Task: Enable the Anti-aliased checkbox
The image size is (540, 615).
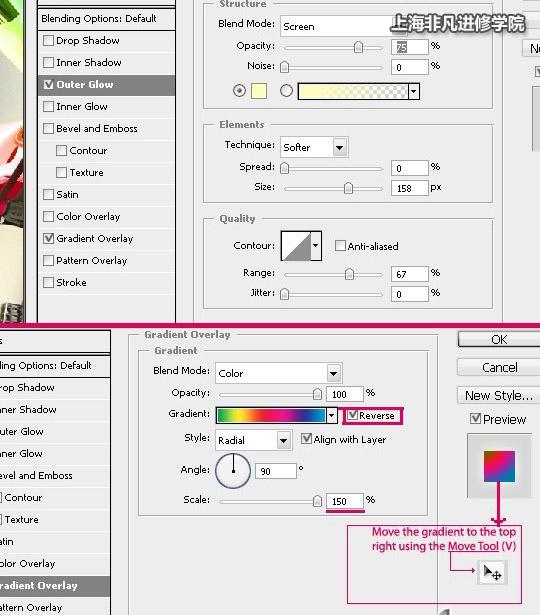Action: (x=340, y=246)
